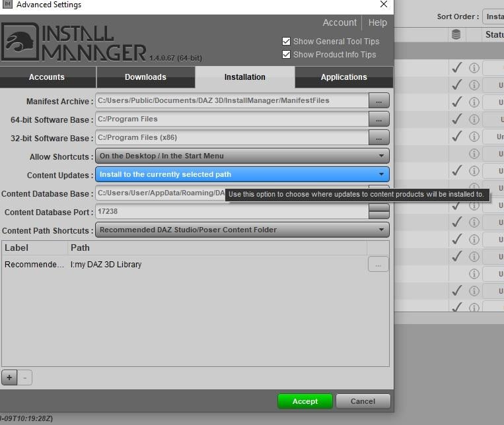Click the Label column header

pos(35,248)
